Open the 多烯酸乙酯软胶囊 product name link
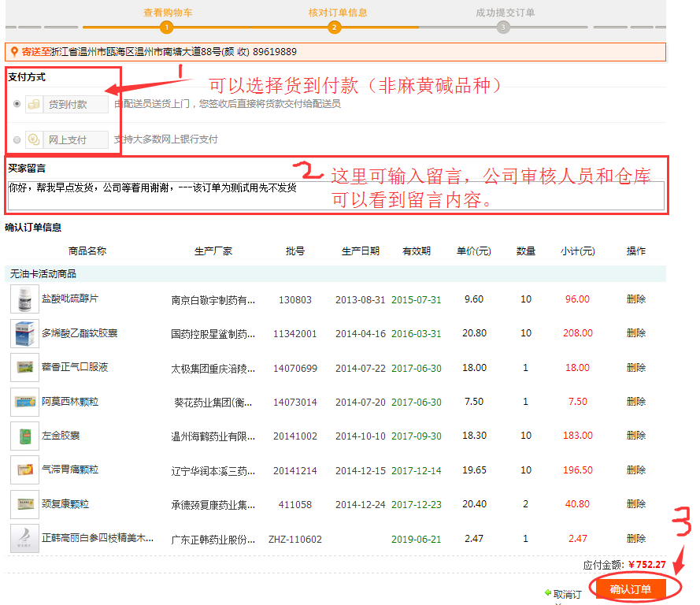This screenshot has width=700, height=605. [80, 333]
